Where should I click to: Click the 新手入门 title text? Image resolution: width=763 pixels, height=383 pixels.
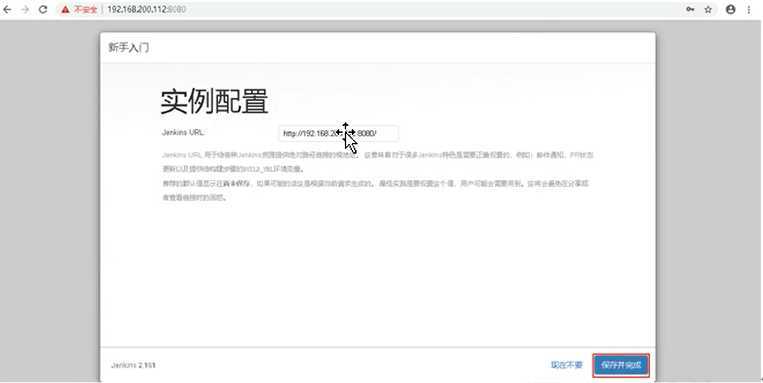(128, 48)
